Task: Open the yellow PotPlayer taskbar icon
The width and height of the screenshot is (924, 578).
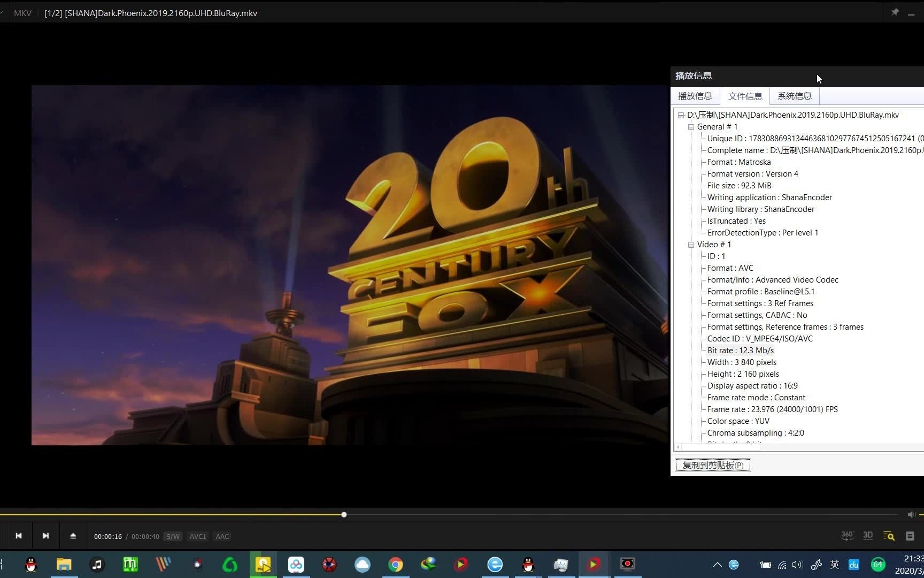Action: click(x=263, y=565)
